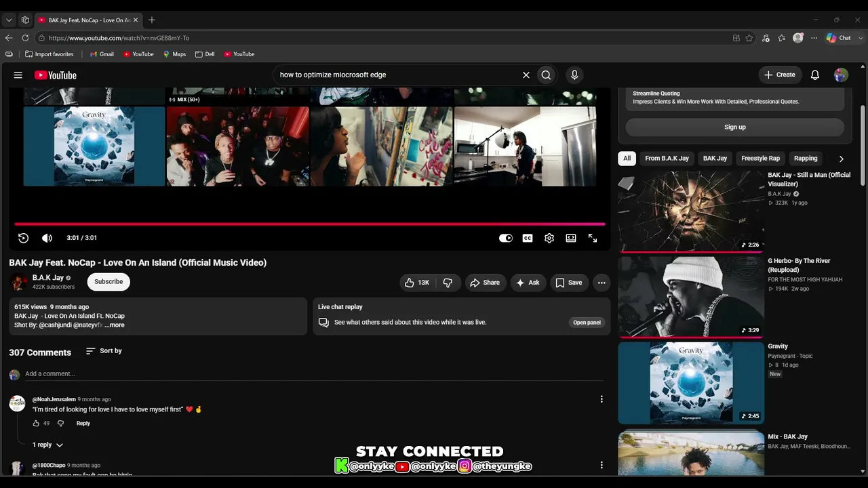
Task: Open the Sort by comments dropdown
Action: coord(104,351)
